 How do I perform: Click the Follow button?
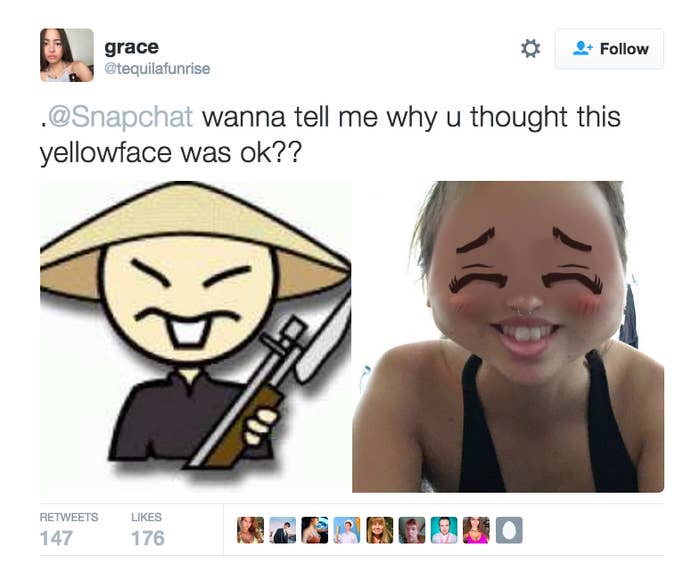609,49
